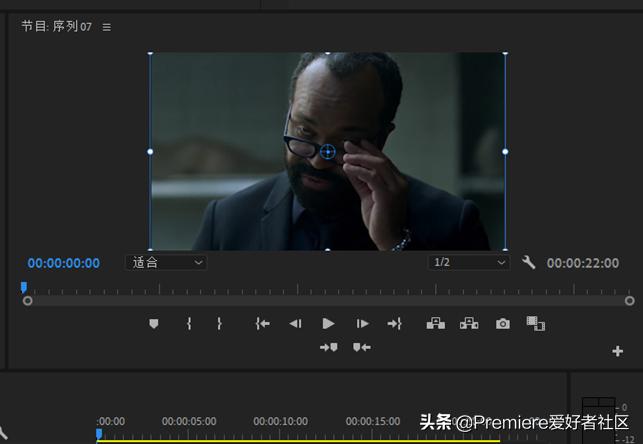Click the 00:00:15:00 mark on timeline ruler
The width and height of the screenshot is (643, 444).
click(x=373, y=421)
